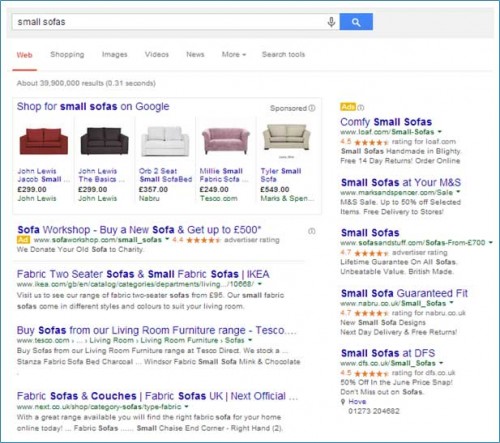Click the £549.00 price under Tyler Small Sofa
Image resolution: width=500 pixels, height=443 pixels.
275,189
